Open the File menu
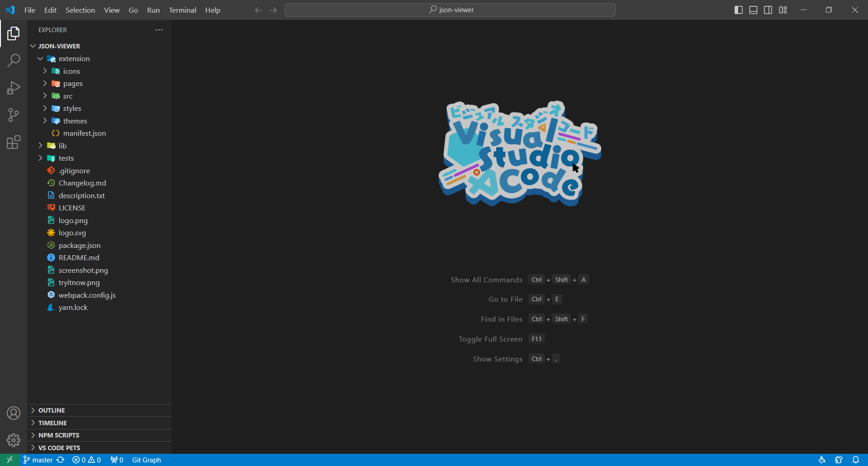The height and width of the screenshot is (466, 868). point(30,10)
